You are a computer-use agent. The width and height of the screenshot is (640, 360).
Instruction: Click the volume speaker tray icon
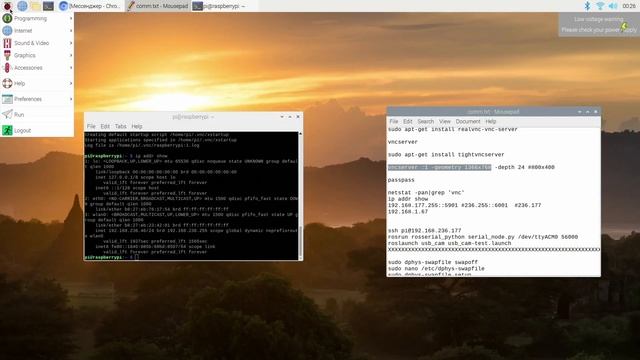click(613, 6)
